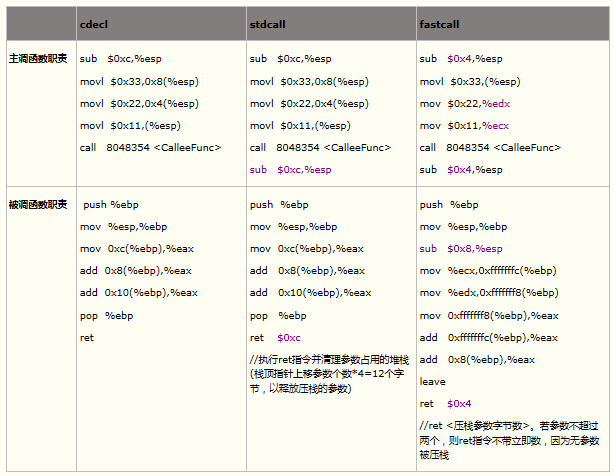614x476 pixels.
Task: Click the purple sub $0xc,%esp line in stdcall
Action: [x=290, y=170]
